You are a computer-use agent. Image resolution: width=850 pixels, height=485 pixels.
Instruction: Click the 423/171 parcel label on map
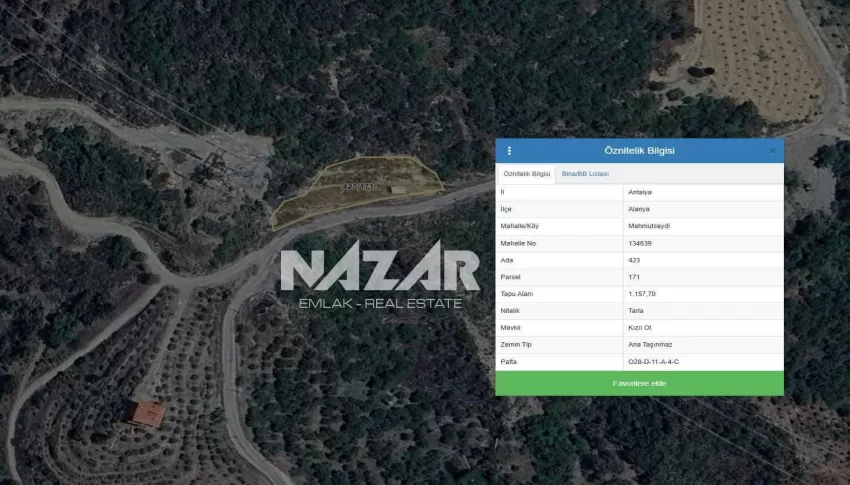click(x=358, y=186)
